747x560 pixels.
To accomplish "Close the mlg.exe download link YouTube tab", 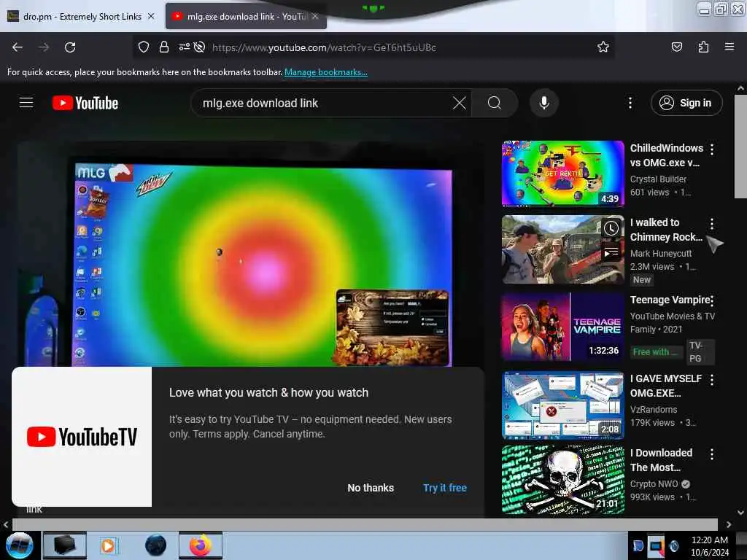I will (315, 16).
